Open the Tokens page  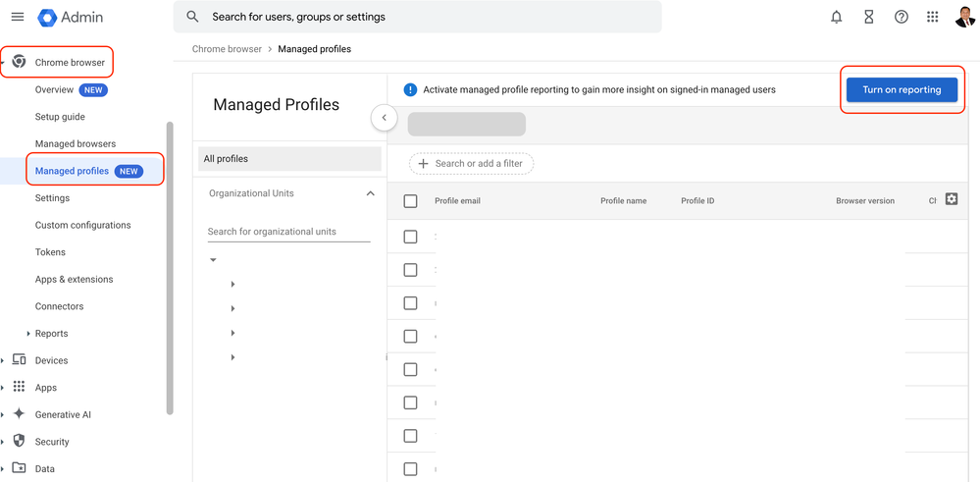50,252
